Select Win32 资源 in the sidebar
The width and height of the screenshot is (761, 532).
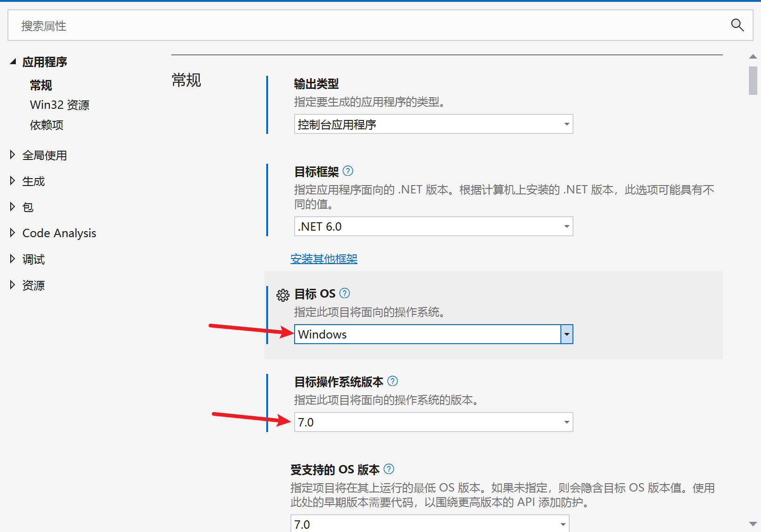(x=60, y=105)
